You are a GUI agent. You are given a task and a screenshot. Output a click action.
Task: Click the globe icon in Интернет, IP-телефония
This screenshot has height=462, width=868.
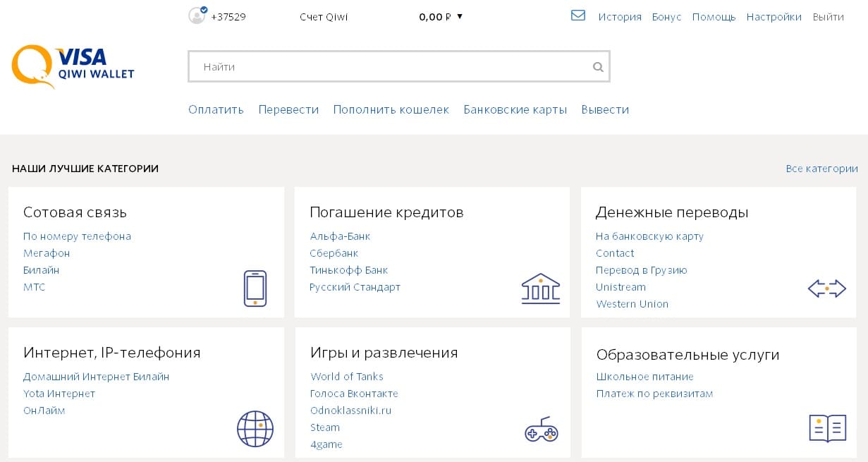coord(255,428)
